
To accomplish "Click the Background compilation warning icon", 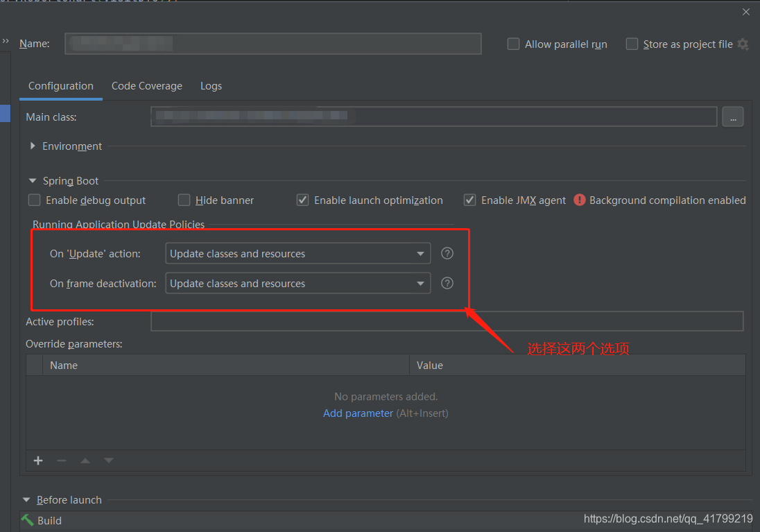I will click(579, 200).
